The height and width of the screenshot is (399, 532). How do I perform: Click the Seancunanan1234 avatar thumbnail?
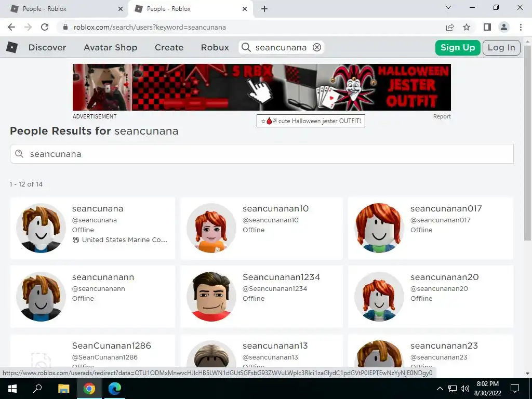[211, 297]
